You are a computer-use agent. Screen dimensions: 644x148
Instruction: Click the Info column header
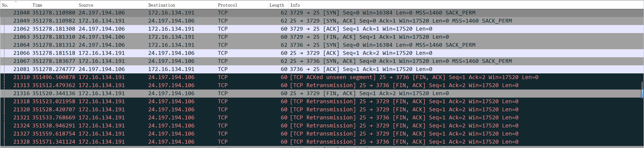[295, 5]
